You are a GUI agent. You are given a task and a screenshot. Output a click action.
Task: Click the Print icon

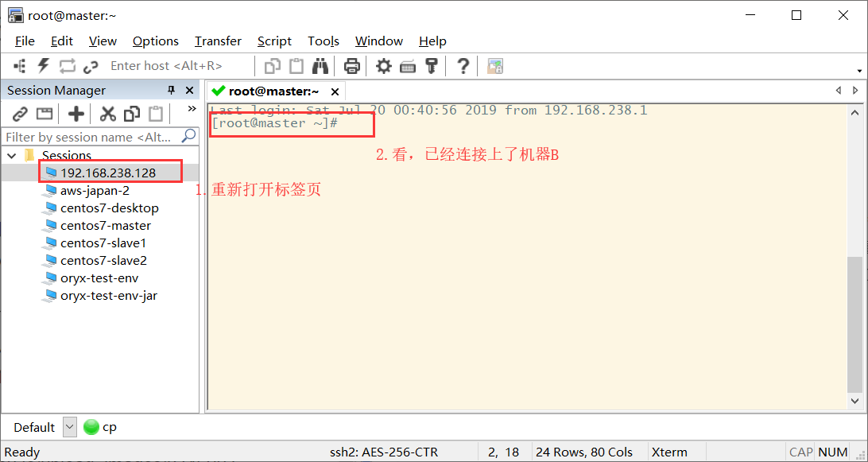click(x=352, y=67)
